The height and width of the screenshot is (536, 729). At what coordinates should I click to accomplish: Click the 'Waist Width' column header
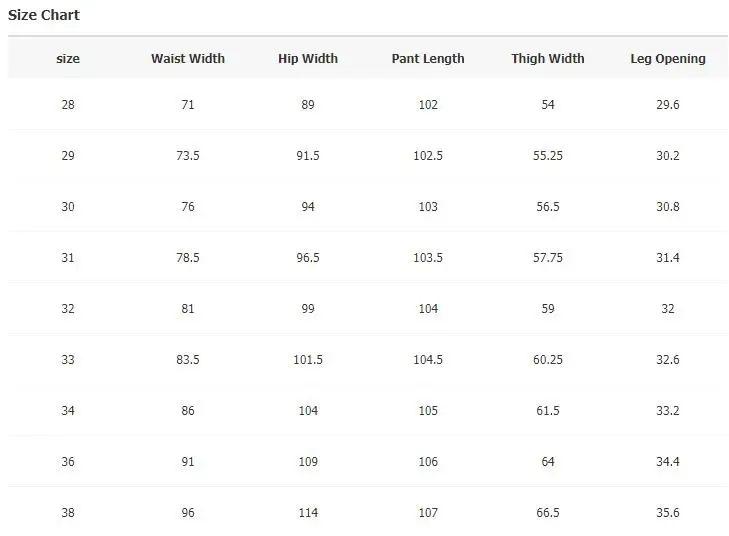(188, 59)
